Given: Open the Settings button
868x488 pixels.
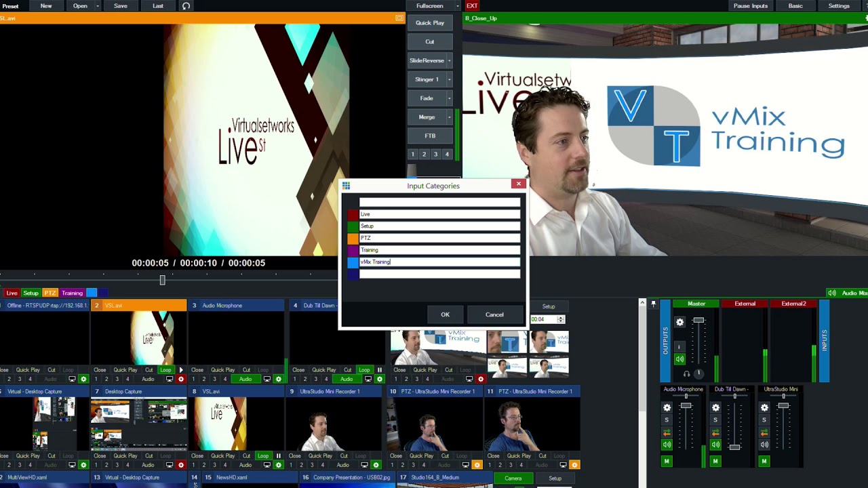Looking at the screenshot, I should click(x=839, y=6).
